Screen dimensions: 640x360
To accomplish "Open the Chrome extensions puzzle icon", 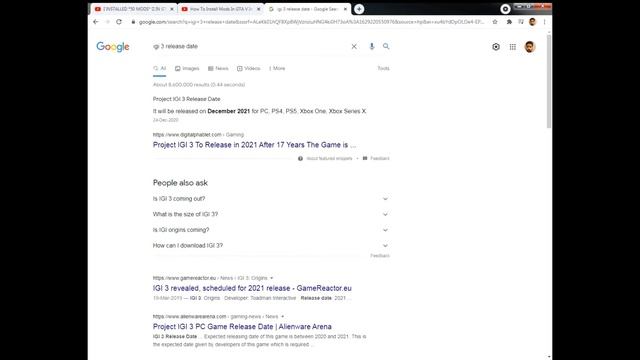I will [509, 22].
